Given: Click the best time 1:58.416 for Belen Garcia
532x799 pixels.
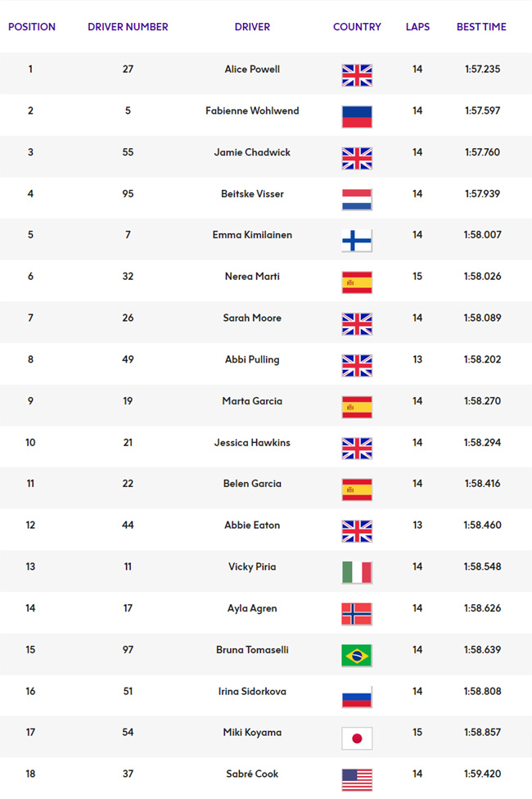Looking at the screenshot, I should click(x=483, y=484).
